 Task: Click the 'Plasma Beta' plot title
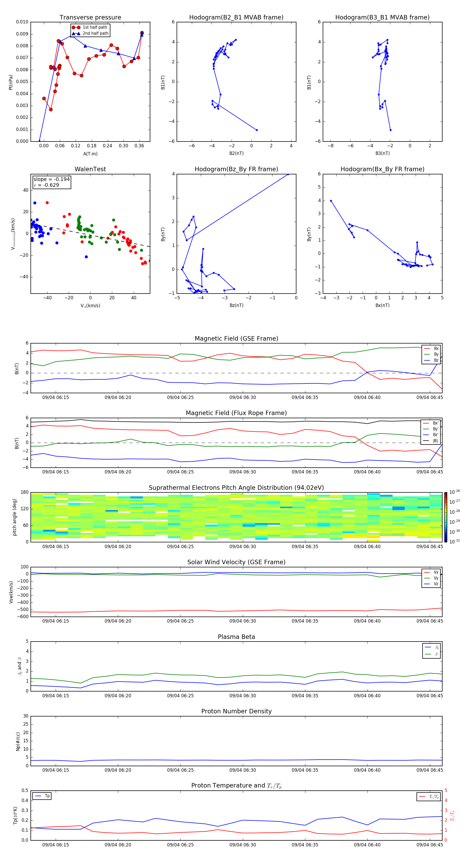(x=236, y=637)
